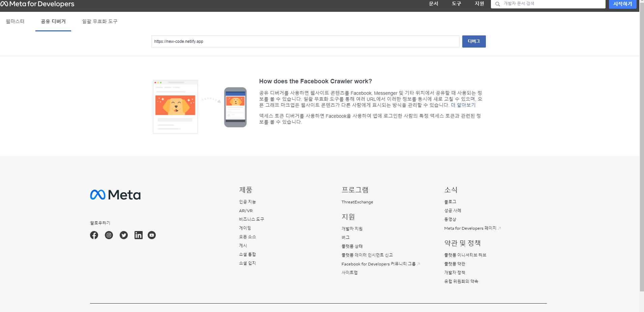The image size is (644, 312).
Task: Open the 인공 지능 footer link
Action: (x=247, y=202)
